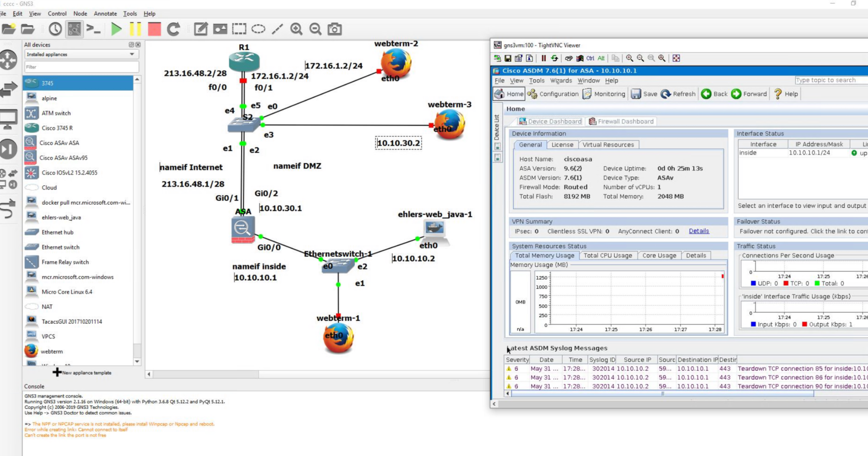Switch to the Total CPU Usage tab
Viewport: 868px width, 456px height.
pyautogui.click(x=608, y=255)
